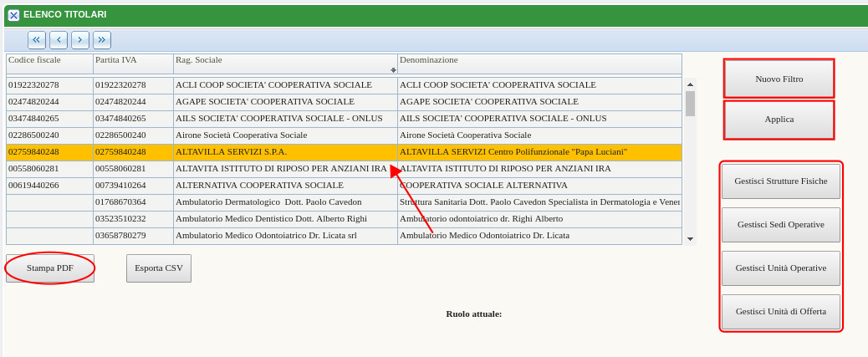Jump to last page of records
This screenshot has width=868, height=357.
102,40
